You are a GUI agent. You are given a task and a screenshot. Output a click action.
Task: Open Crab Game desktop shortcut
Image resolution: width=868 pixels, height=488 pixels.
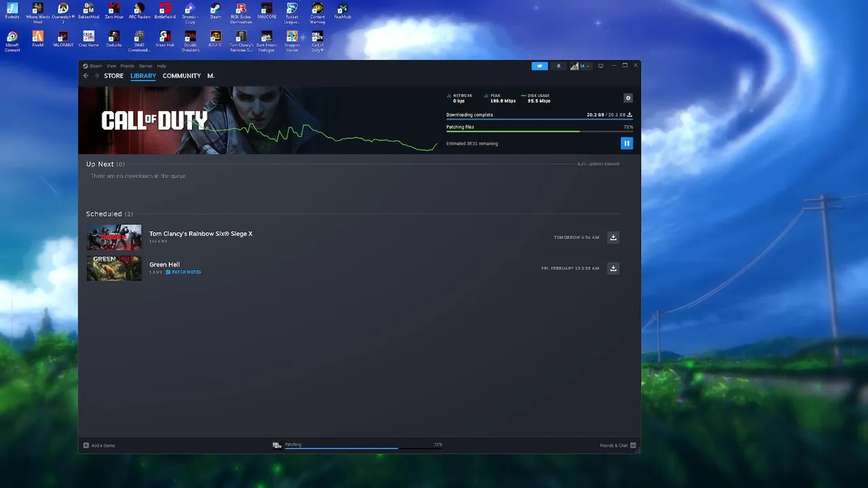pyautogui.click(x=88, y=39)
